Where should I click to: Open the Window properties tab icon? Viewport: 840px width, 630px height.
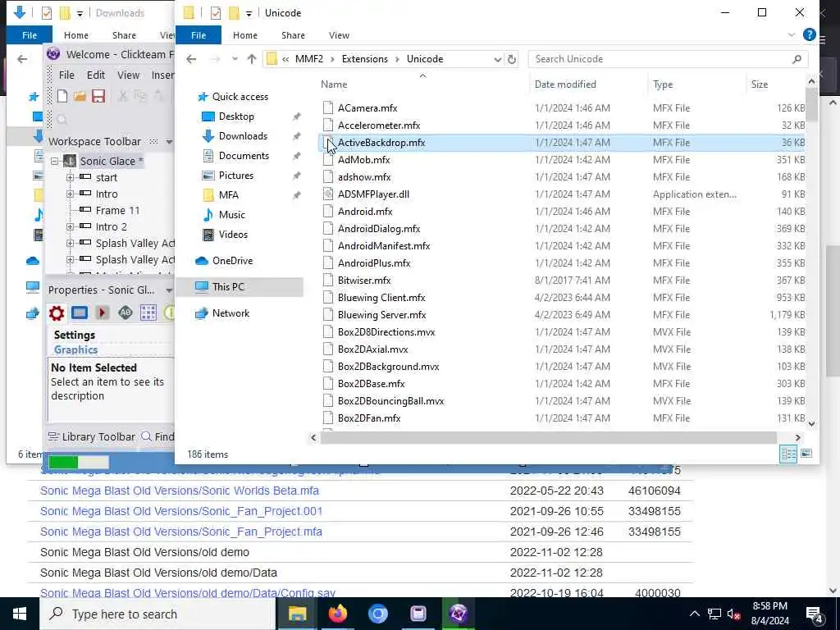pos(80,313)
